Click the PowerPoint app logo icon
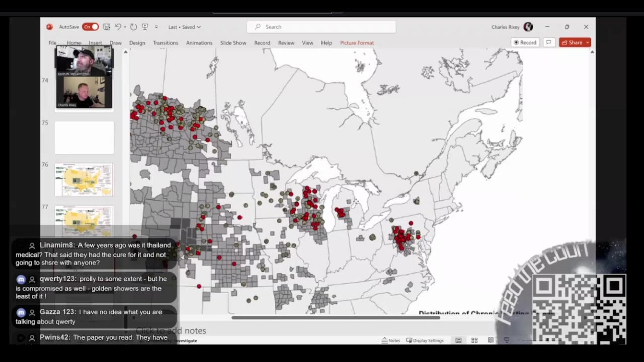Screen dimensions: 644x362 [x=49, y=27]
